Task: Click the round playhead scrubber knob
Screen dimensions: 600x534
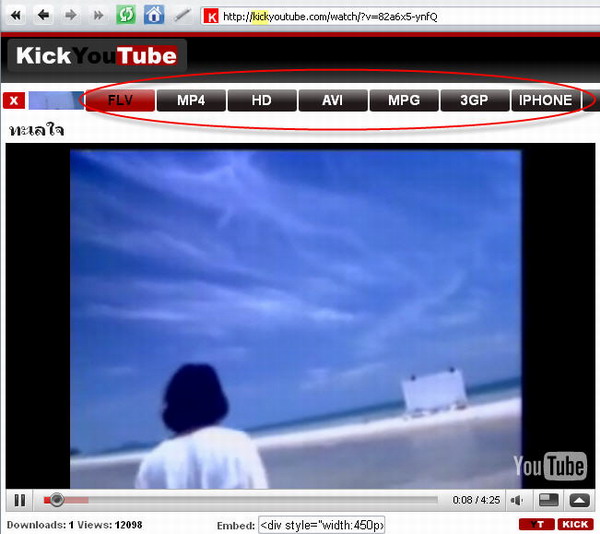Action: (57, 500)
